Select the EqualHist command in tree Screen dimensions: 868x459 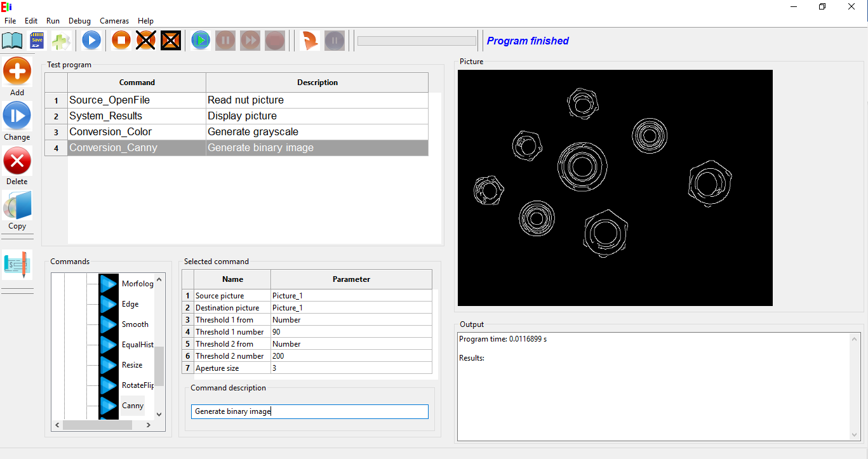point(137,345)
